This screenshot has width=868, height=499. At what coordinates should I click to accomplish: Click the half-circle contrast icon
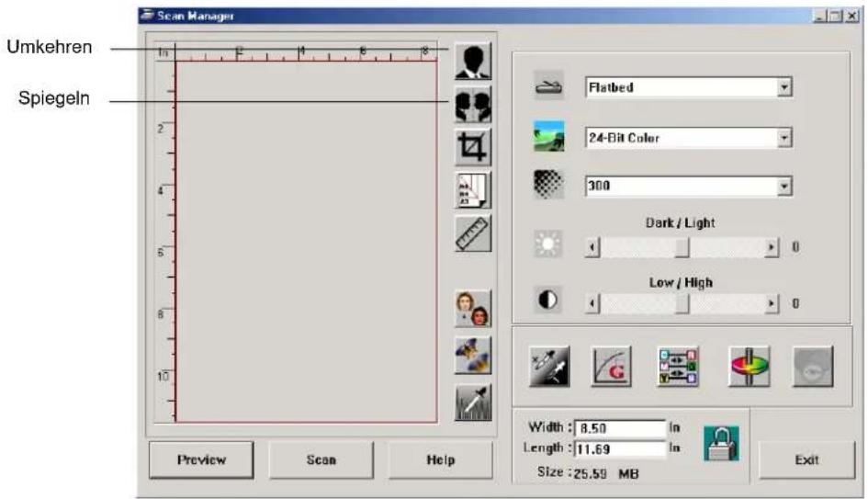tap(548, 301)
